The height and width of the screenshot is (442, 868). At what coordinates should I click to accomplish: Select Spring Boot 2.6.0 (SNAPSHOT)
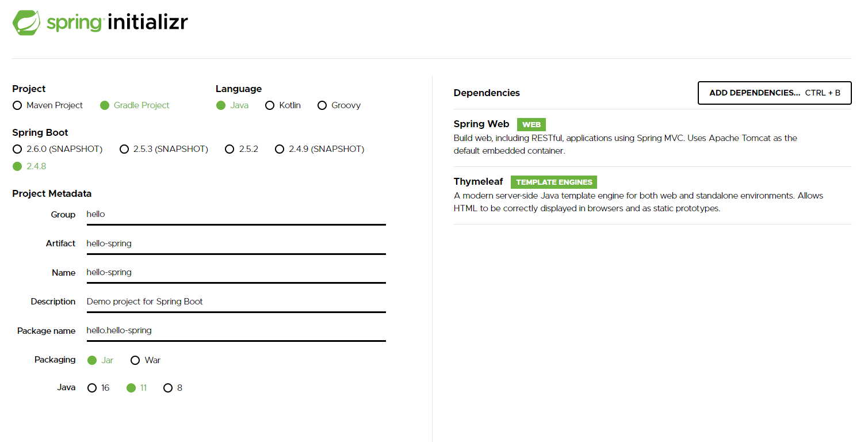(17, 149)
